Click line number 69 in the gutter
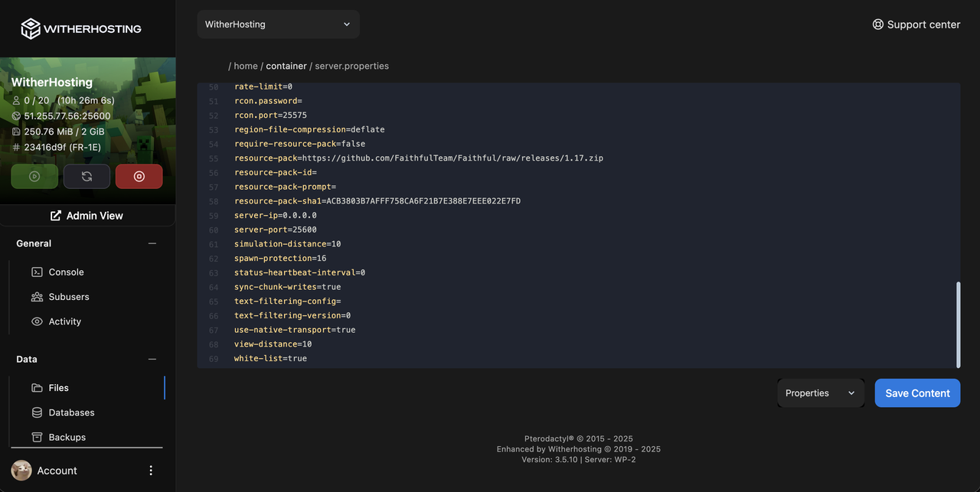 (x=214, y=359)
